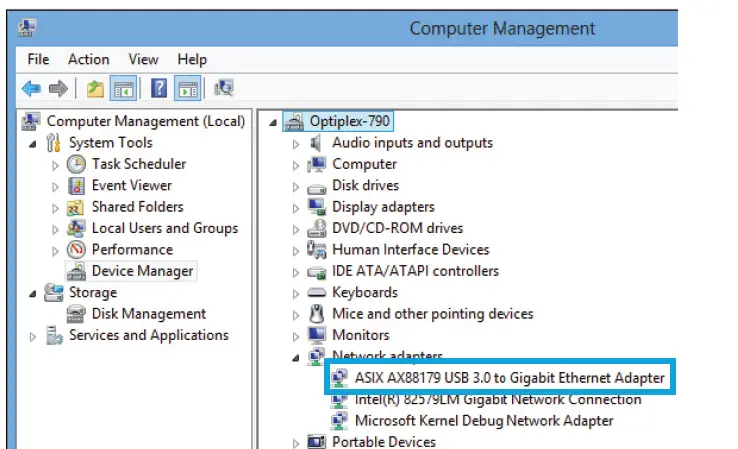Click the Forward arrow toolbar icon

[x=58, y=88]
